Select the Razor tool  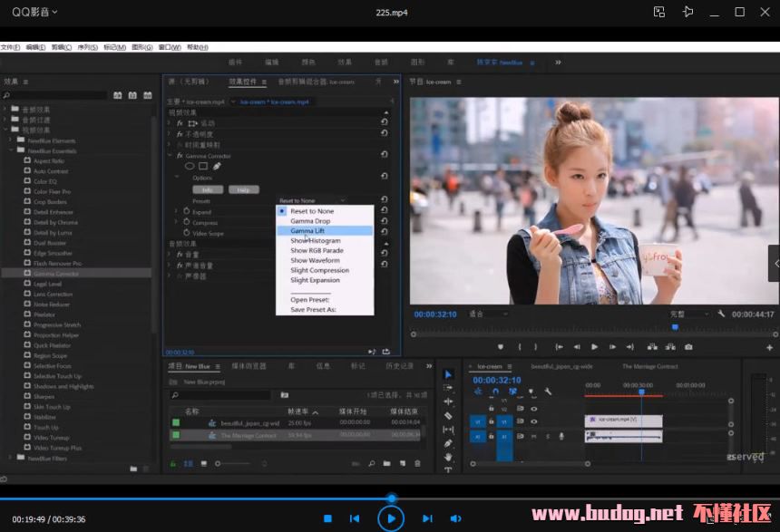pos(448,416)
